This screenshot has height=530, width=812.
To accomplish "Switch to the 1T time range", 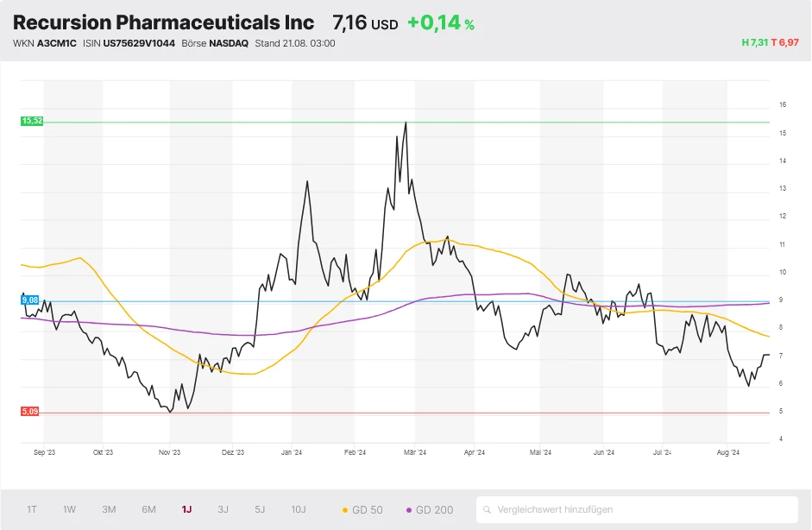I will pos(30,509).
